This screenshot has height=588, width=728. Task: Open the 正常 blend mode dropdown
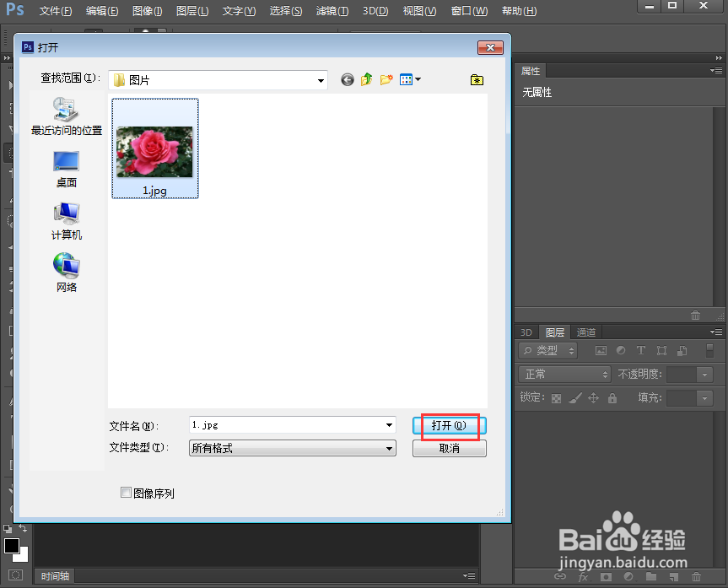pos(564,374)
